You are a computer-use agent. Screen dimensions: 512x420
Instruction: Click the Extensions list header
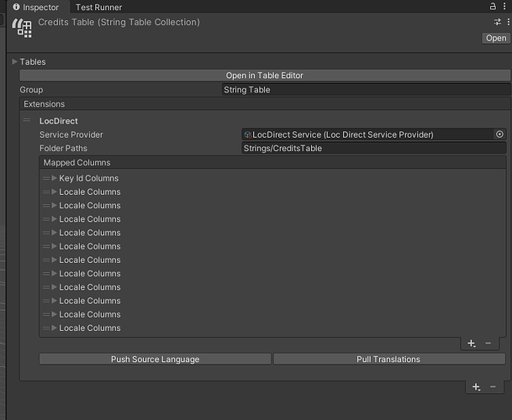[x=265, y=104]
